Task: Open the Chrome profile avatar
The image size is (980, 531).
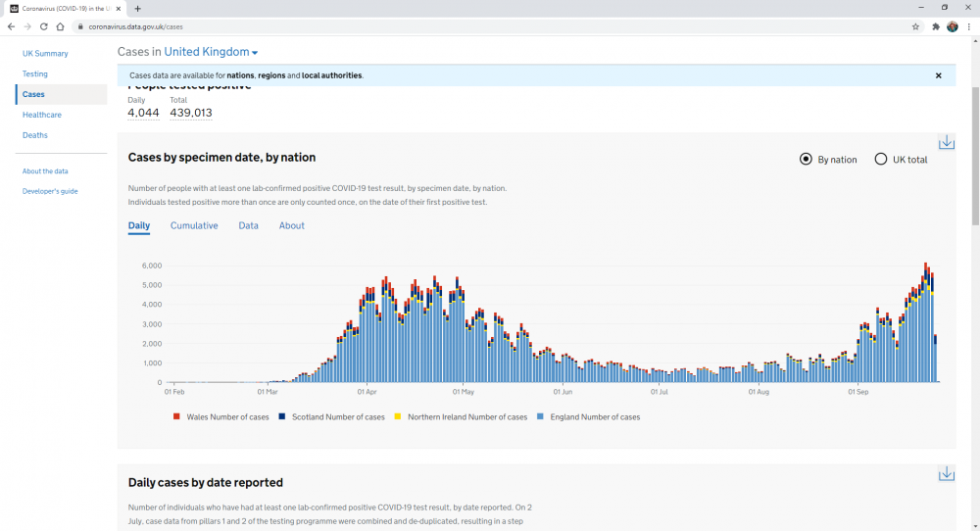Action: click(953, 26)
